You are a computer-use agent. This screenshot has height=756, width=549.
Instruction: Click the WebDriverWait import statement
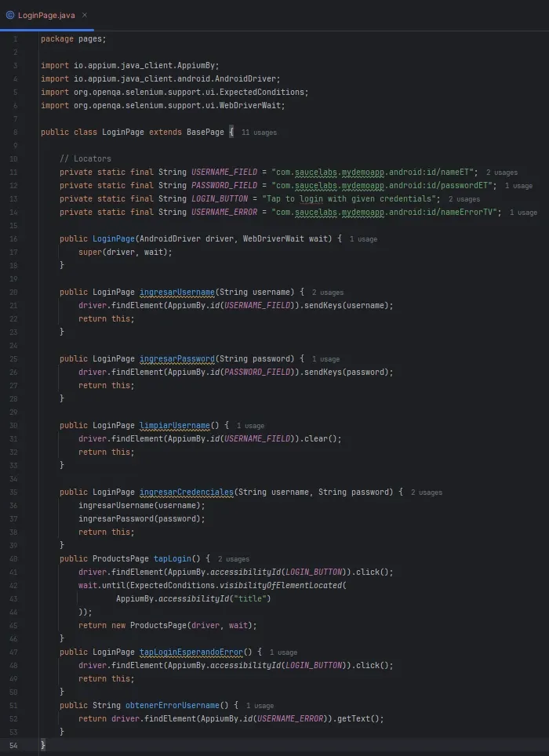pyautogui.click(x=163, y=106)
